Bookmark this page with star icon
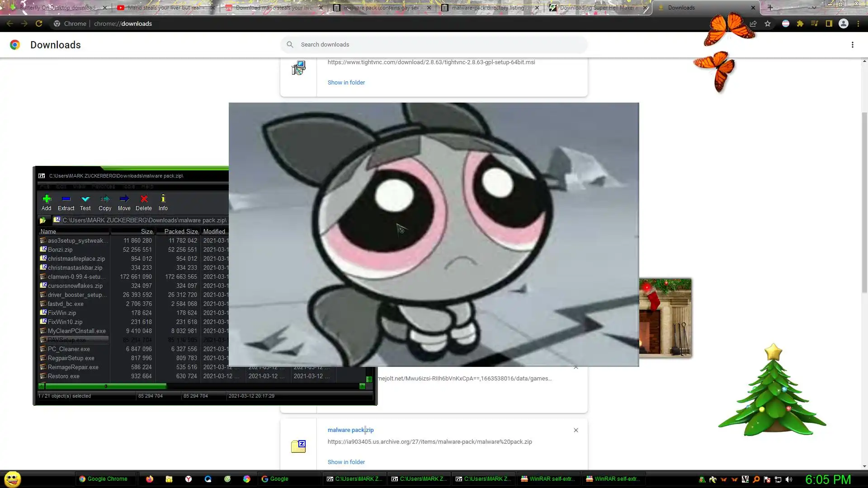Viewport: 868px width, 488px height. coord(768,23)
